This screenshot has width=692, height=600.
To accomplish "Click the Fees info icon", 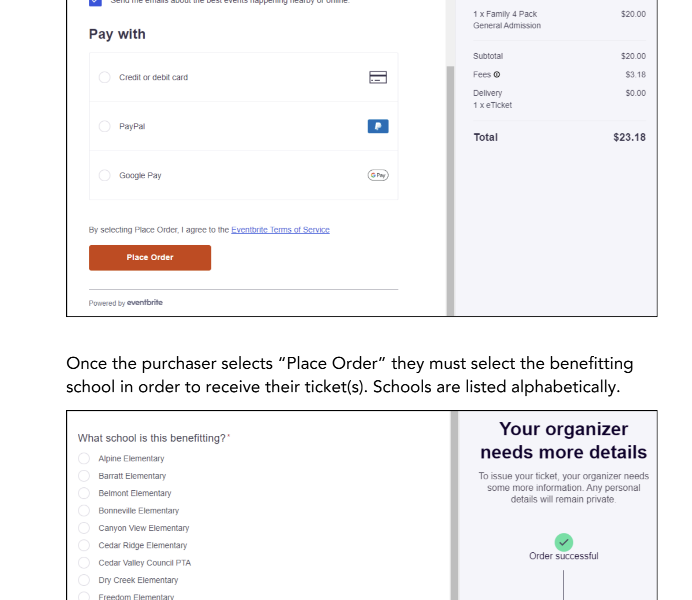I will point(496,75).
